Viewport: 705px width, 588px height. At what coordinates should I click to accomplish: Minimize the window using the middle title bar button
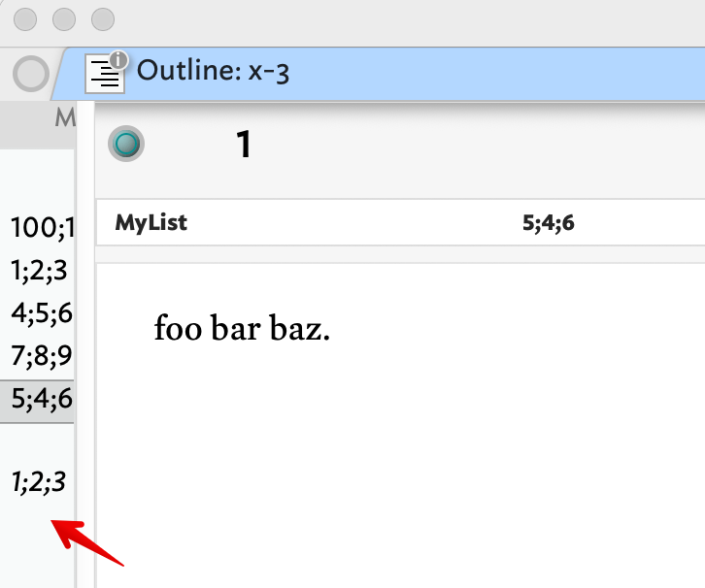(65, 19)
